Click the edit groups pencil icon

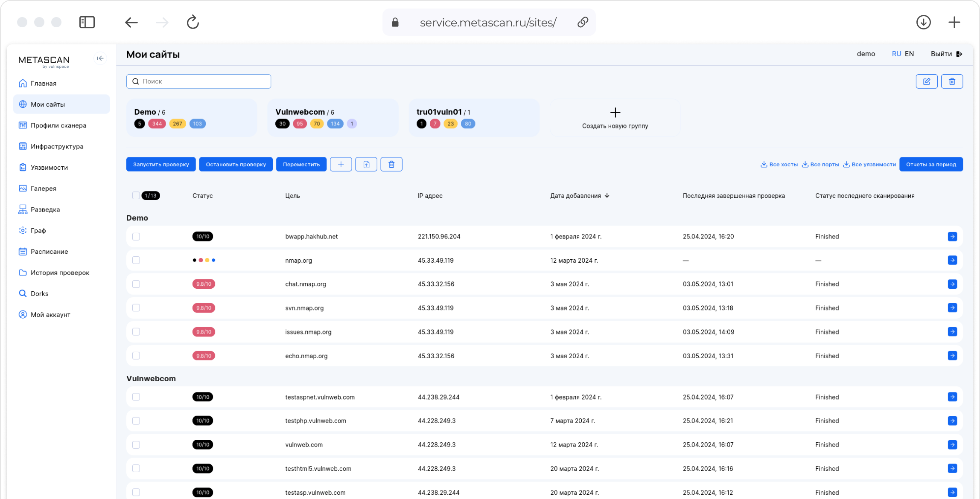pos(926,81)
